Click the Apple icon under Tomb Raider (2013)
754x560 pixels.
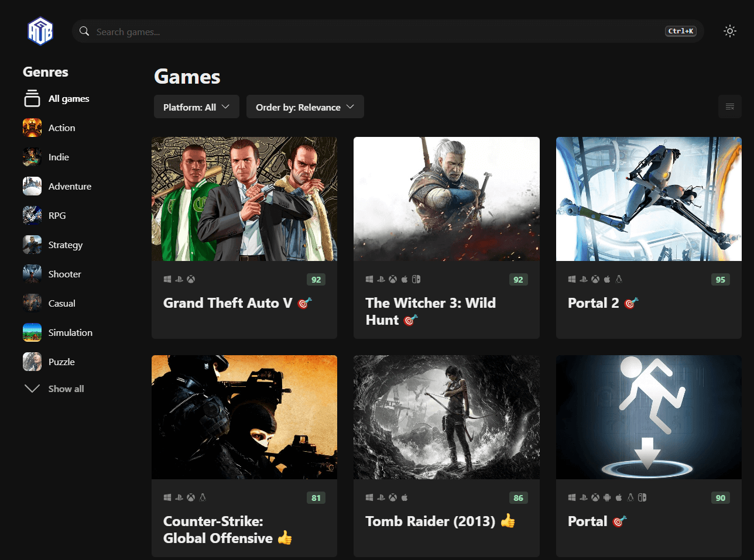pyautogui.click(x=405, y=497)
